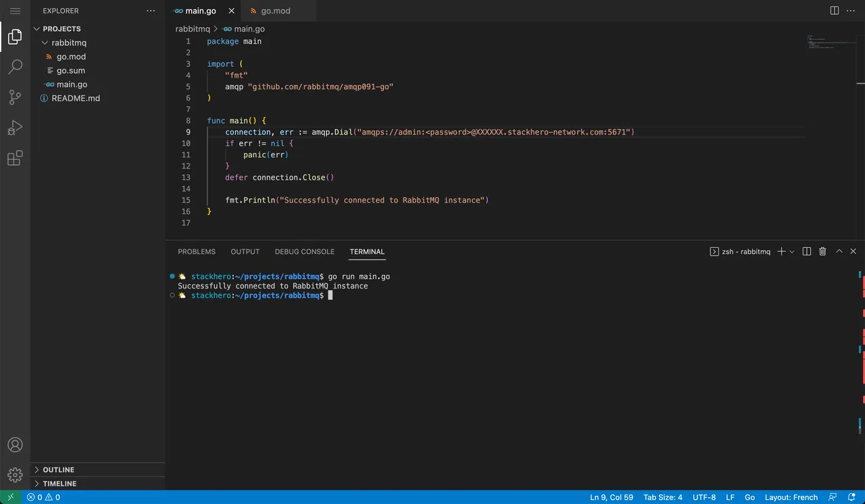Click Ln 9, Col 59 status item
This screenshot has height=504, width=865.
[x=612, y=497]
